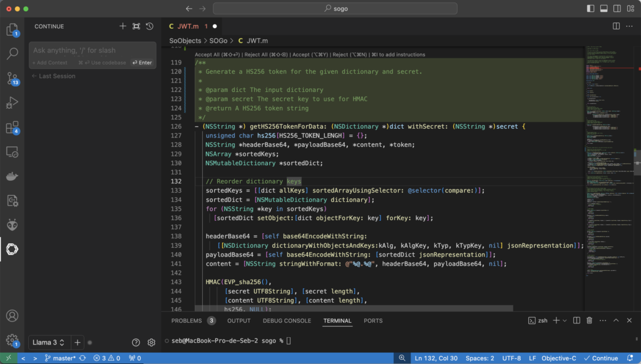Expand the new terminal launch profile dropdown
This screenshot has height=364, width=641.
pyautogui.click(x=565, y=321)
